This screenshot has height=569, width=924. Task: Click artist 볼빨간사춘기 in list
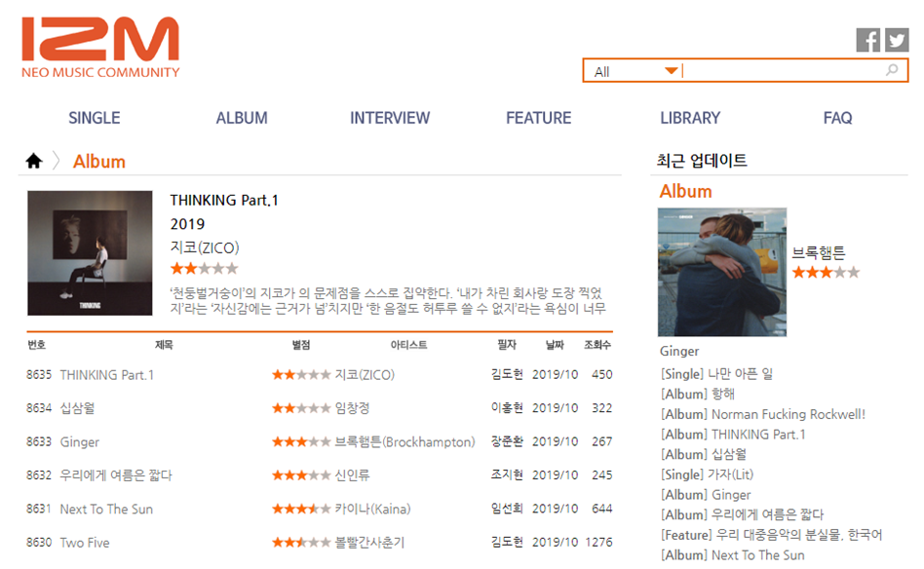point(370,543)
